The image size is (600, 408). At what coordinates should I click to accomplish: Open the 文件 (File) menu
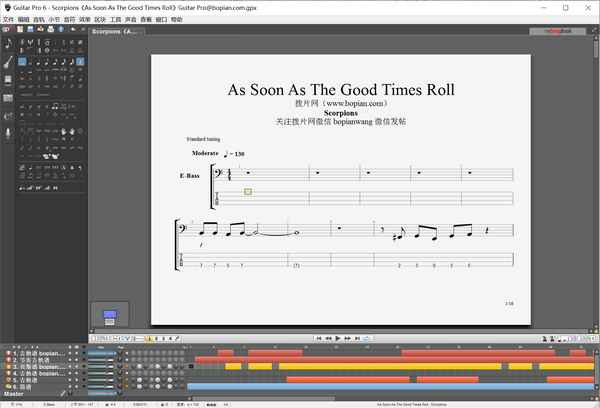[7, 19]
